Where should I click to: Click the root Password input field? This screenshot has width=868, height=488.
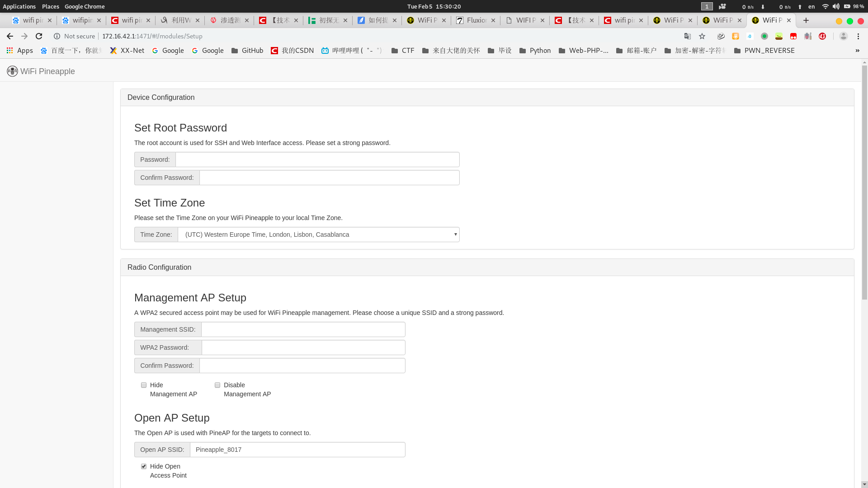[x=317, y=160]
